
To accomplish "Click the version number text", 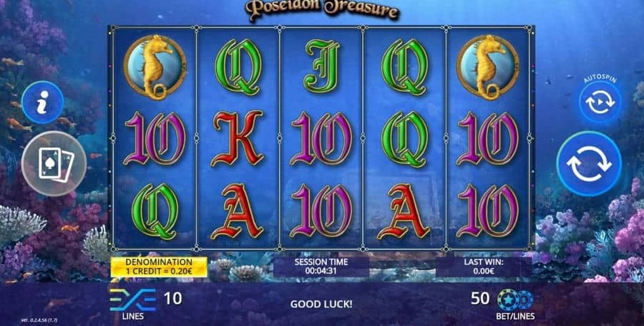I will point(38,320).
